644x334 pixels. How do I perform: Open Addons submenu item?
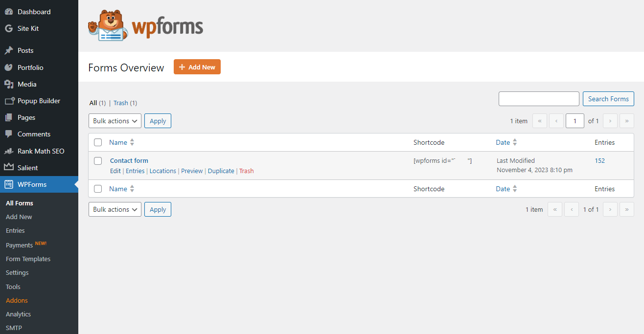tap(17, 300)
